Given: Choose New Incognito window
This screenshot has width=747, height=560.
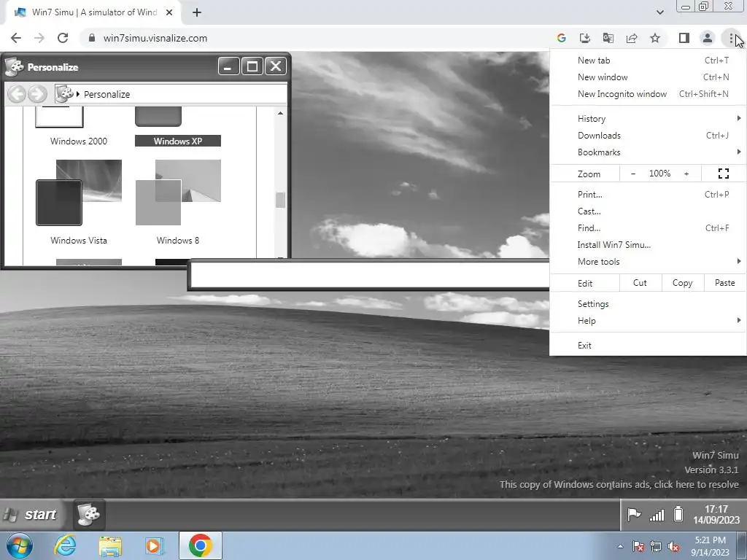Looking at the screenshot, I should tap(648, 94).
